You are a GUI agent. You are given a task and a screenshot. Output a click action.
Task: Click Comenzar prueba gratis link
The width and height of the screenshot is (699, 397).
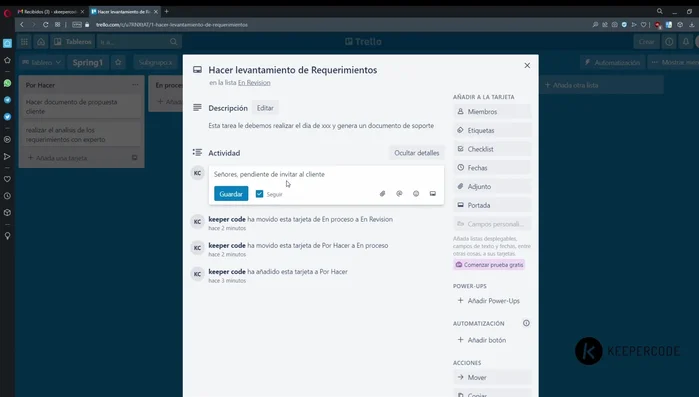tap(489, 265)
